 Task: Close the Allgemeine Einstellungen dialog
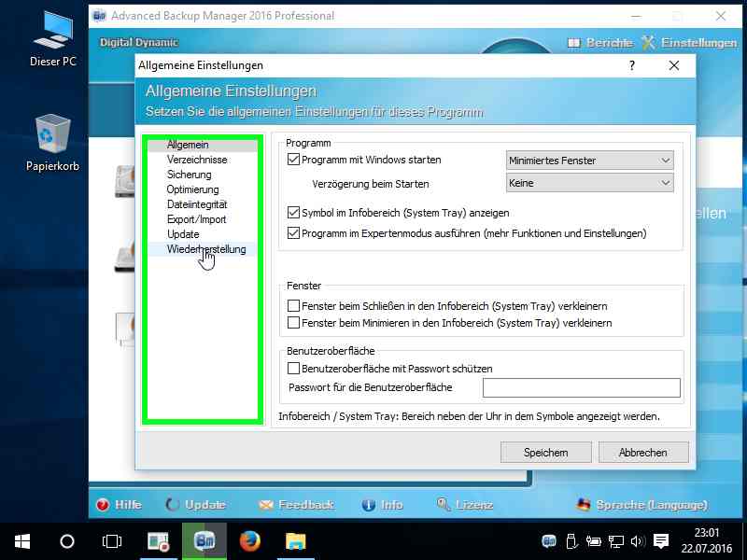673,65
